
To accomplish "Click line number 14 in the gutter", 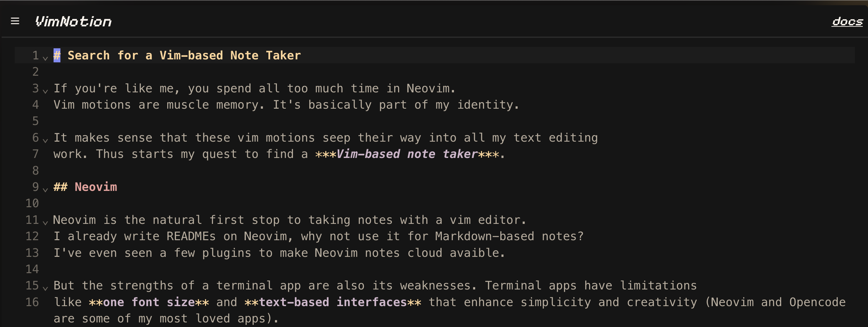I will (32, 269).
